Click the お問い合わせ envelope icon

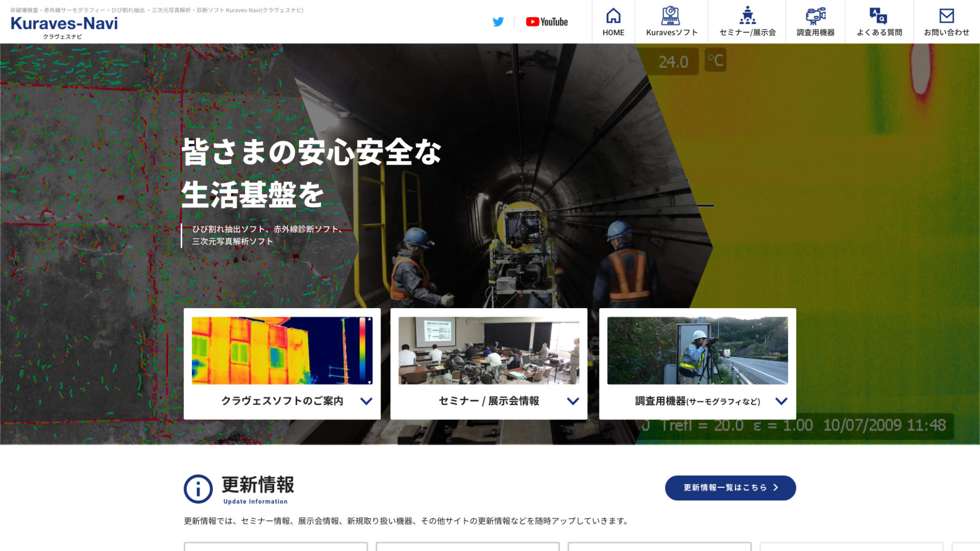[x=946, y=15]
